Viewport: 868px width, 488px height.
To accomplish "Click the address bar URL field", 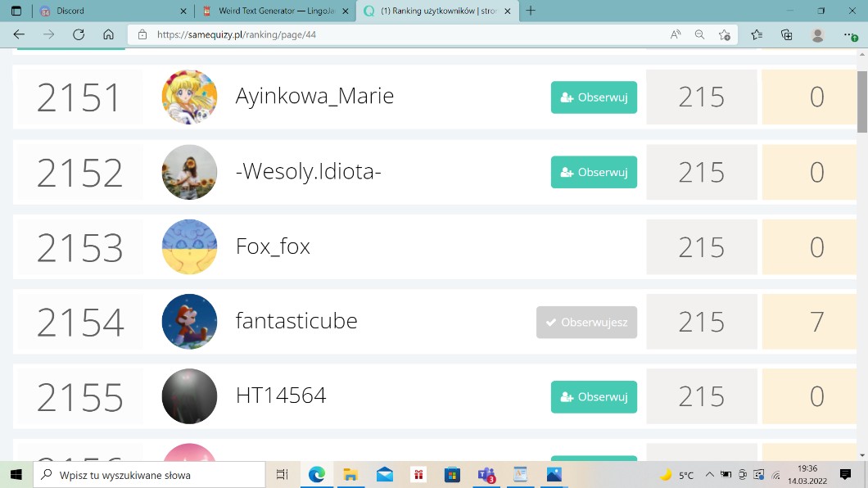I will (x=401, y=34).
